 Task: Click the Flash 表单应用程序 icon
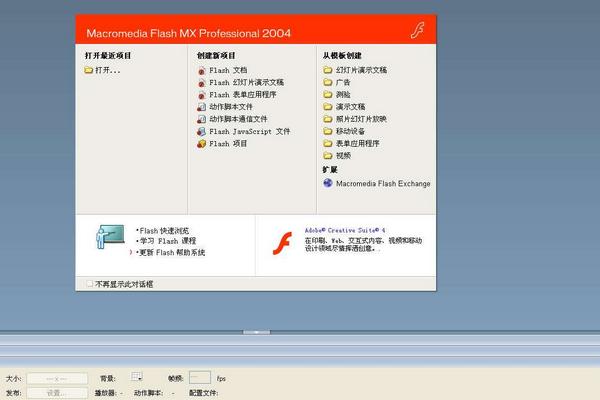tap(202, 95)
